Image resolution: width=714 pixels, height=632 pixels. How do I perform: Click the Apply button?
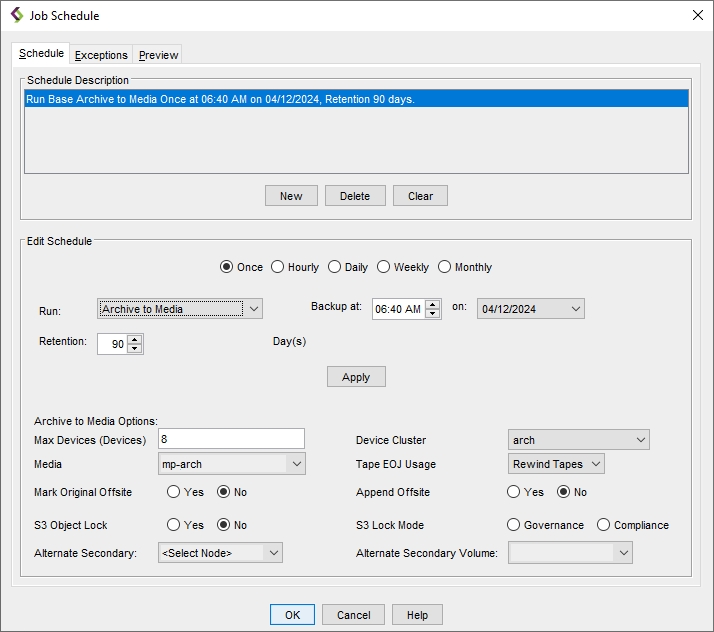(x=356, y=377)
